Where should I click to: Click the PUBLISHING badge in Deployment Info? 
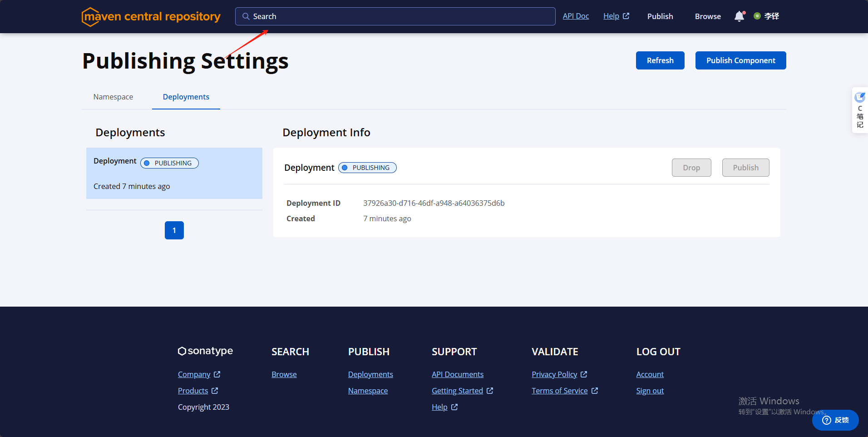(x=367, y=168)
